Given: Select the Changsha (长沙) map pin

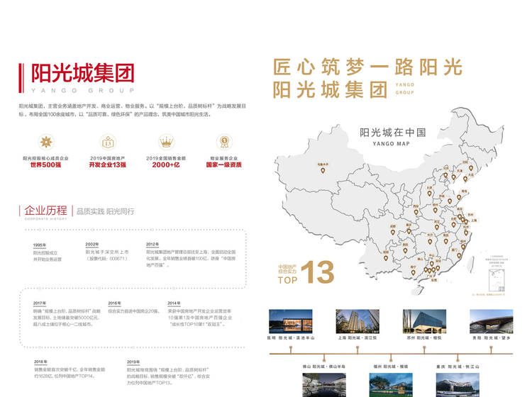Looking at the screenshot, I should pos(430,241).
